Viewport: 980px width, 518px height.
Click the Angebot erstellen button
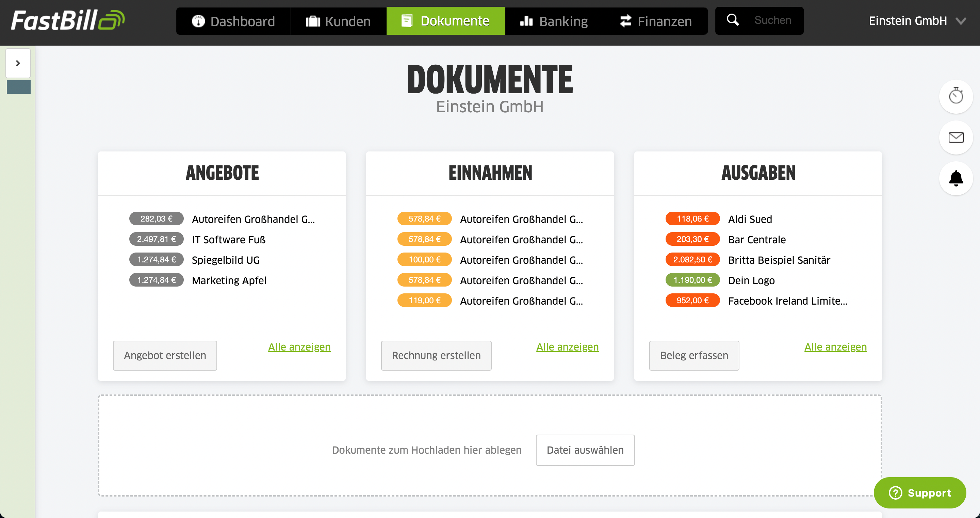click(165, 355)
